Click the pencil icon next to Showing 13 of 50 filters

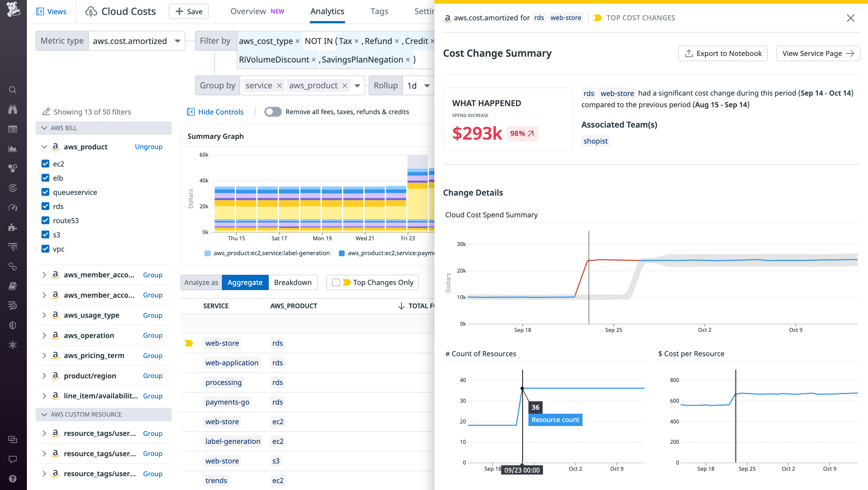46,112
